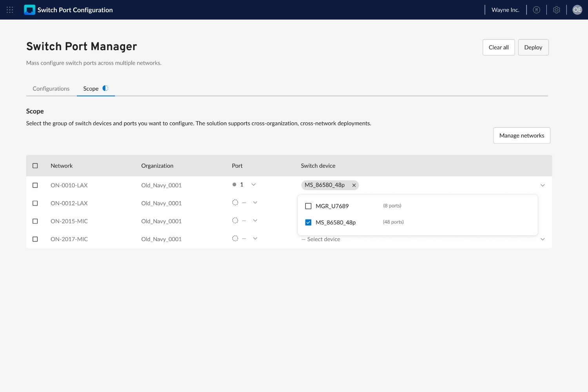Expand port dropdown for ON-2017-MIC

point(255,238)
